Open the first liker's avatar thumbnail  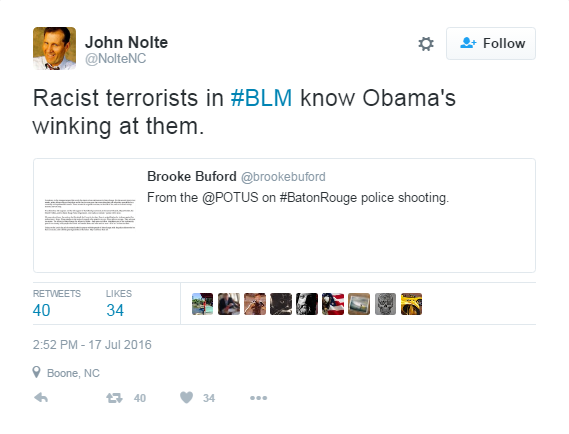point(202,304)
